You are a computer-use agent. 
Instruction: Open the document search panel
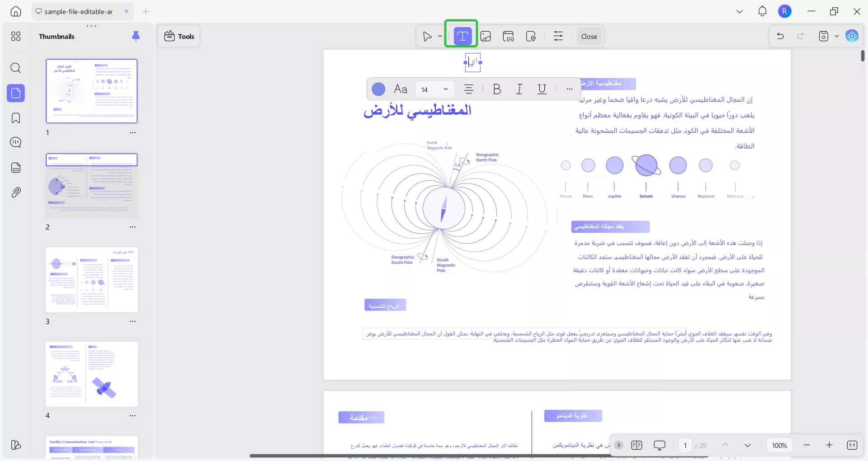pyautogui.click(x=16, y=68)
